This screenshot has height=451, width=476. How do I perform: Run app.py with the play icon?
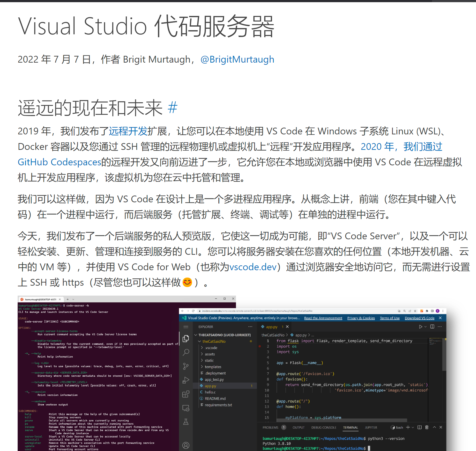tap(420, 327)
